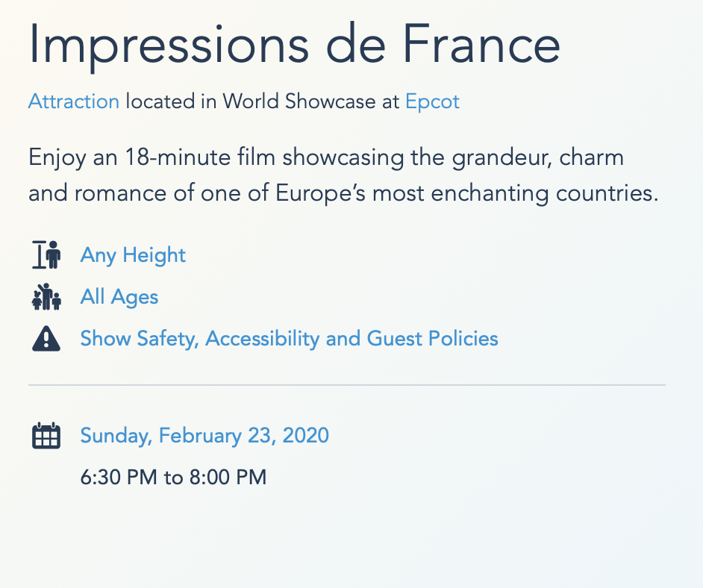Click the calendar icon

click(x=46, y=435)
